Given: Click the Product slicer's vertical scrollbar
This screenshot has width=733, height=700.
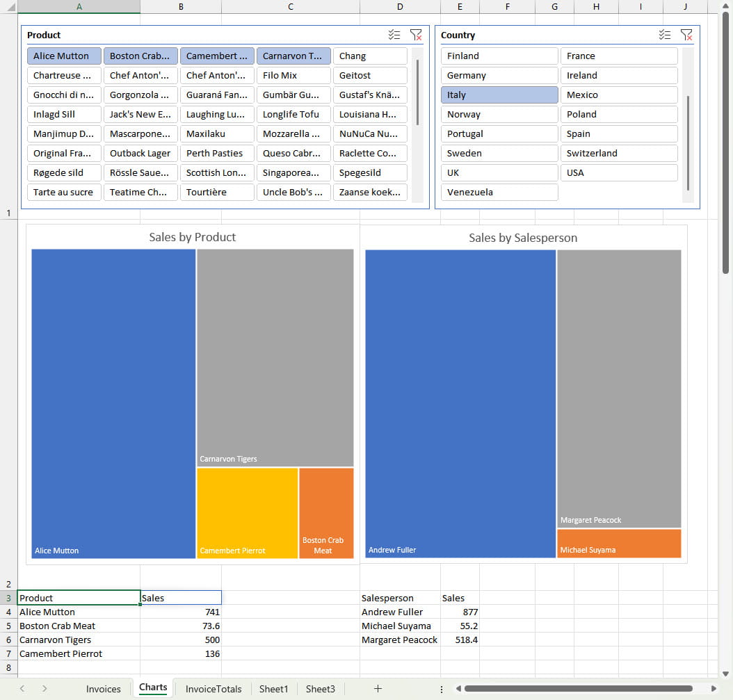Looking at the screenshot, I should pos(417,92).
